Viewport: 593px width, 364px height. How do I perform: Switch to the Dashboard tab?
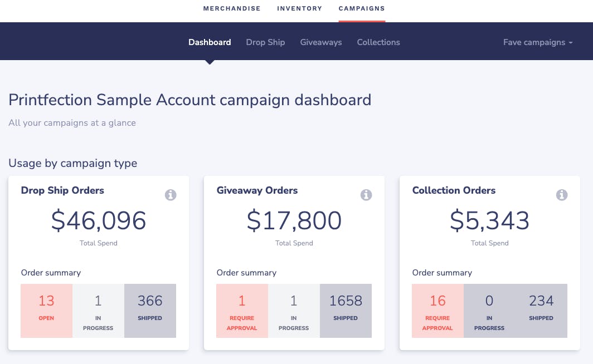210,42
